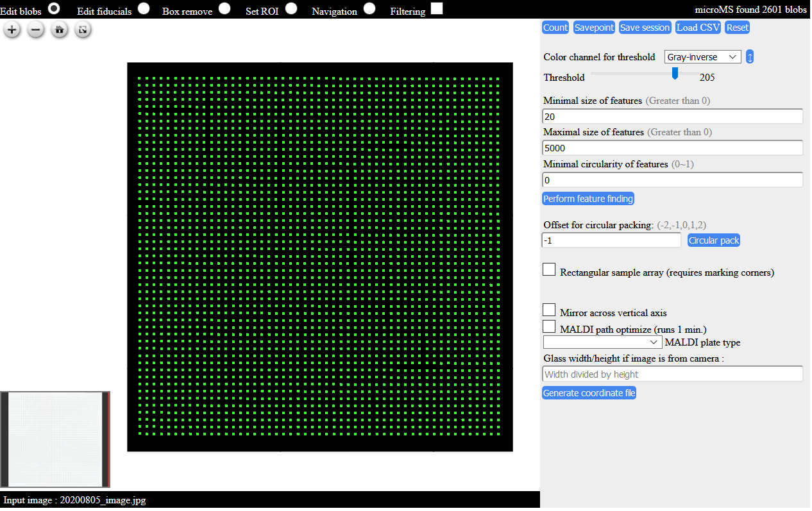The image size is (812, 511).
Task: Click the threshold value '205' text
Action: (707, 78)
